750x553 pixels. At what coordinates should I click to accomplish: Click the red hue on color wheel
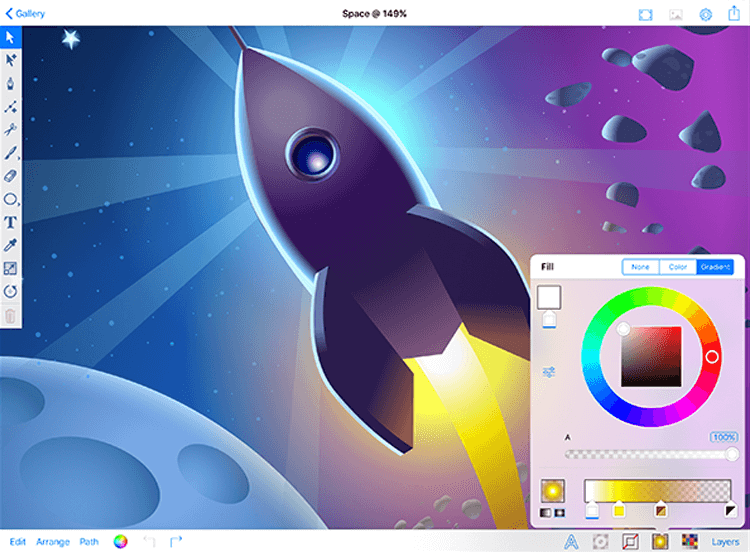click(x=712, y=357)
